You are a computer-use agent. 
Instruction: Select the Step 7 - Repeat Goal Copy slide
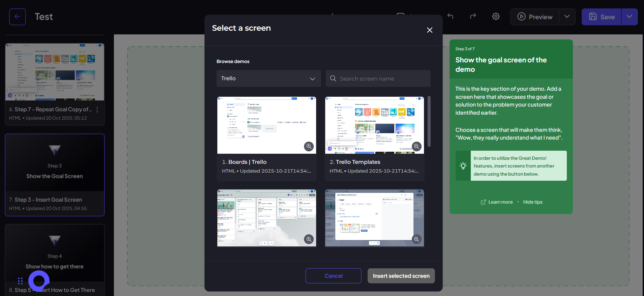coord(55,84)
